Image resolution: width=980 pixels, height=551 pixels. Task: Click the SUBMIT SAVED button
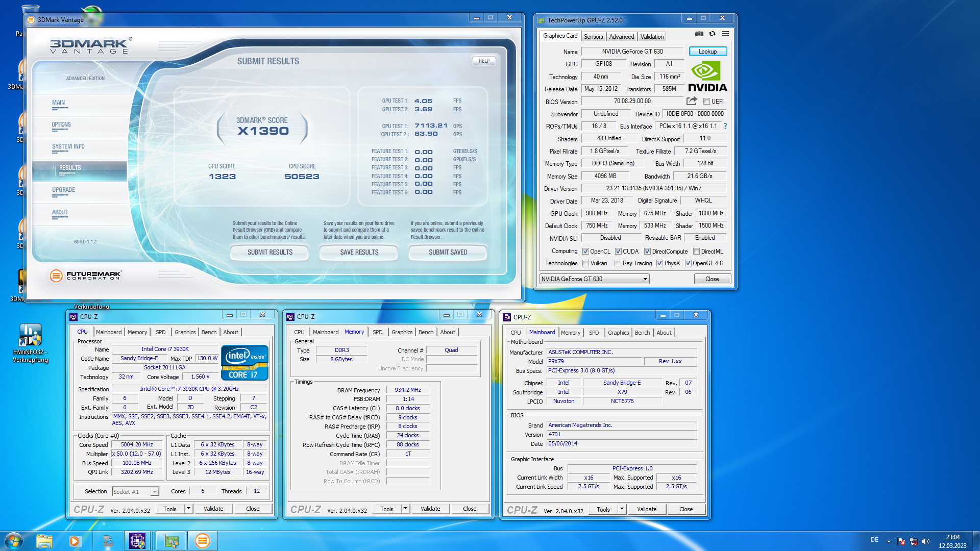click(448, 253)
